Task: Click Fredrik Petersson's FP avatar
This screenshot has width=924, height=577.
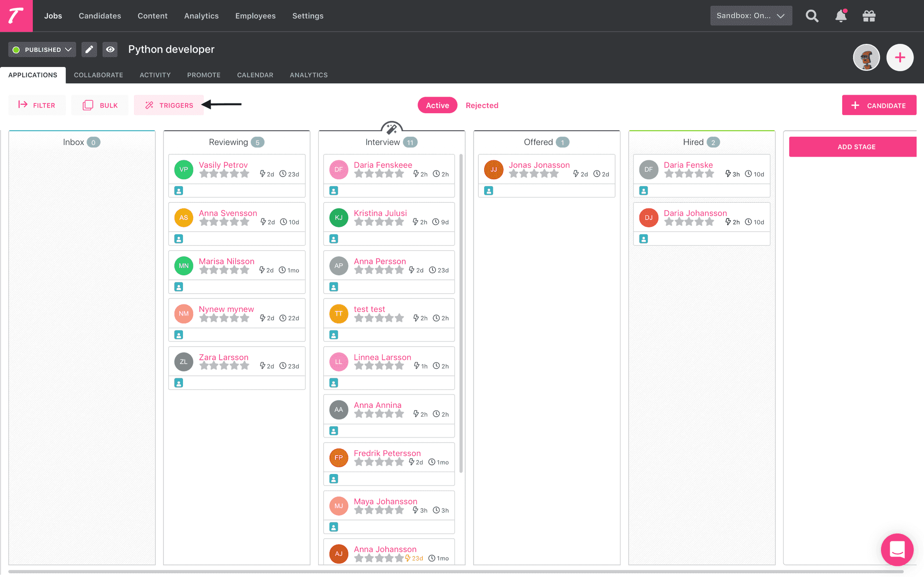Action: 339,458
